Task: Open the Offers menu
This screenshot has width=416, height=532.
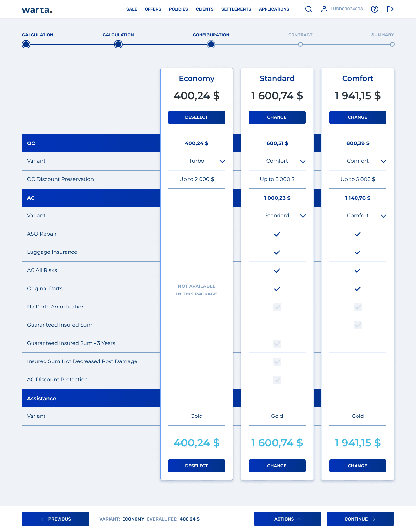Action: pos(153,9)
